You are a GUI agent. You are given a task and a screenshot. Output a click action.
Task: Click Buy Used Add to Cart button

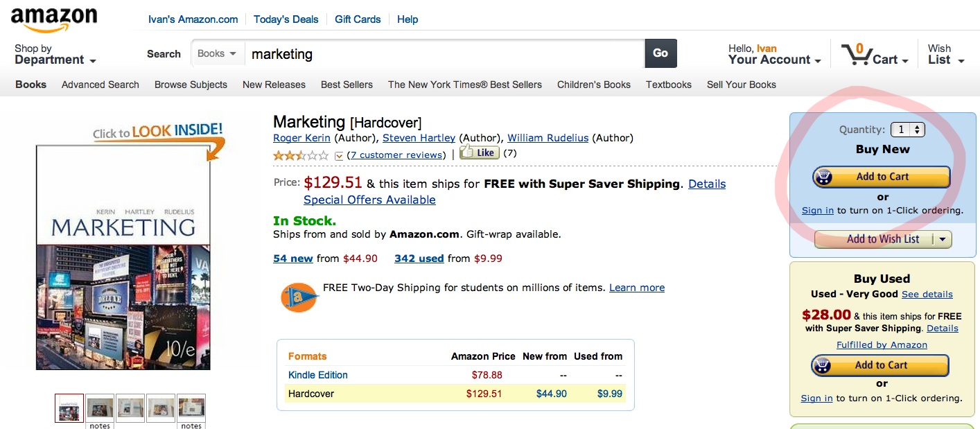pos(880,365)
